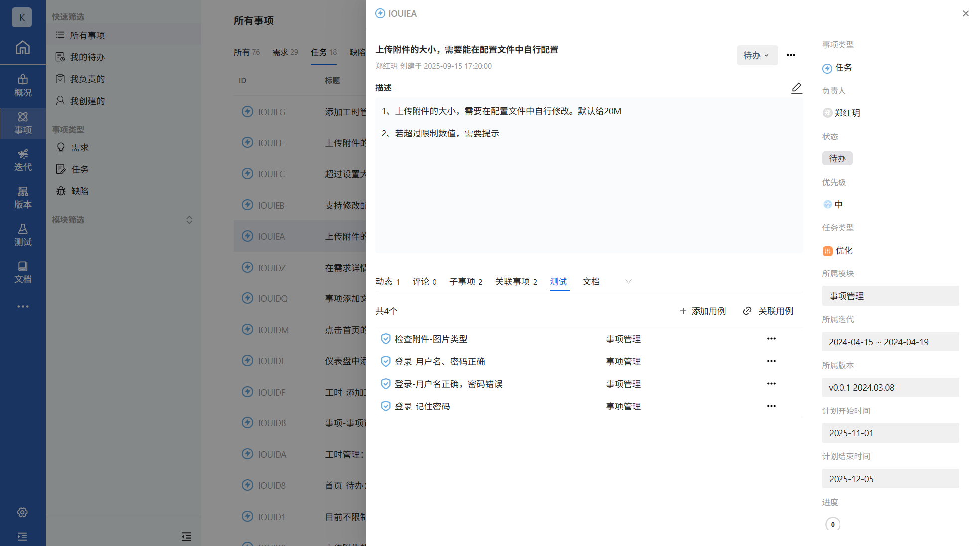Click the progress circle showing 0

point(832,524)
